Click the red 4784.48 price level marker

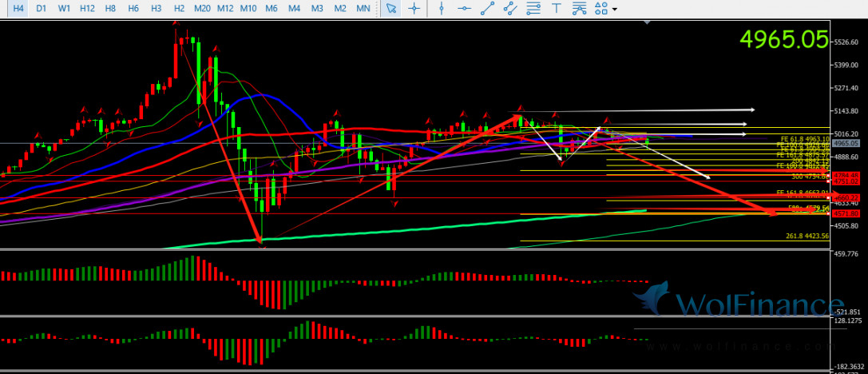coord(845,175)
